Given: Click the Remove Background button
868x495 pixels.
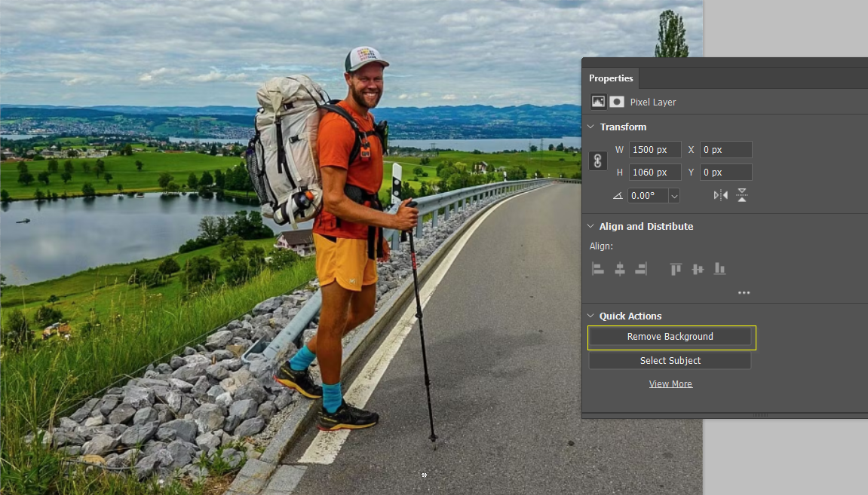Looking at the screenshot, I should tap(670, 337).
